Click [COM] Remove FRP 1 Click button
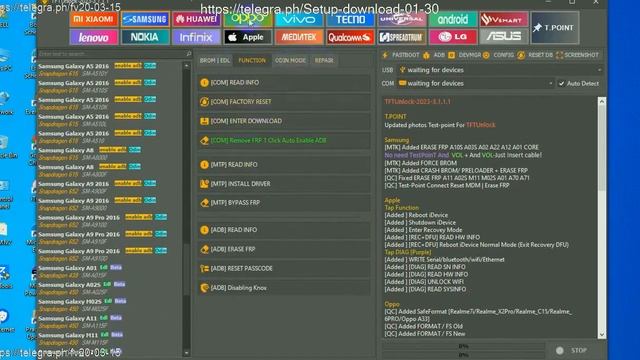The height and width of the screenshot is (360, 640). coord(284,140)
